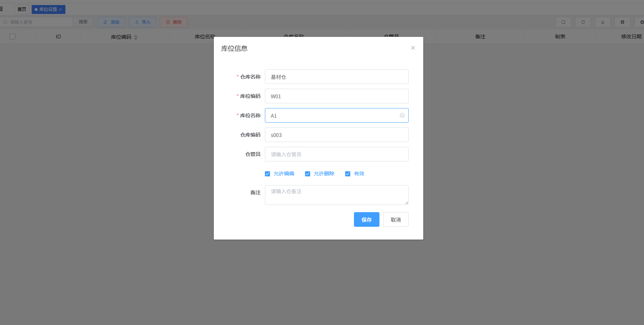Click the download icon button
Image resolution: width=644 pixels, height=325 pixels.
tap(602, 22)
